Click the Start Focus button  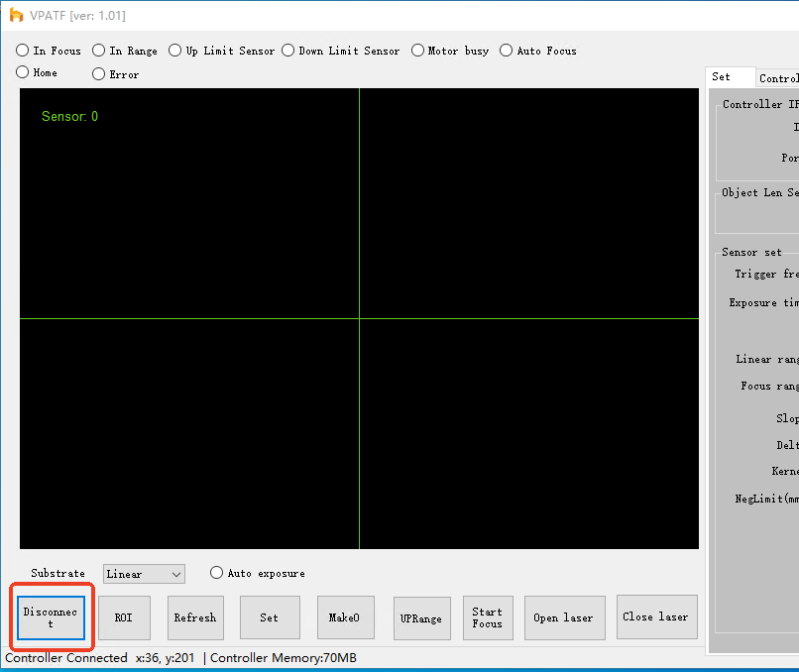pyautogui.click(x=488, y=617)
